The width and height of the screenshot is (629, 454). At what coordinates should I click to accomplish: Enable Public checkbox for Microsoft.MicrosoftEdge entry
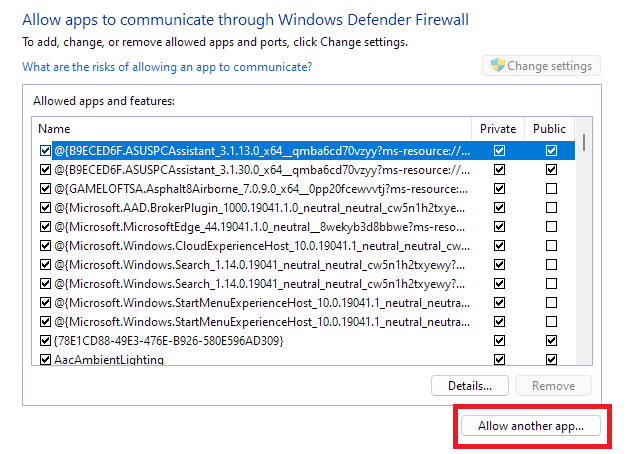(551, 227)
